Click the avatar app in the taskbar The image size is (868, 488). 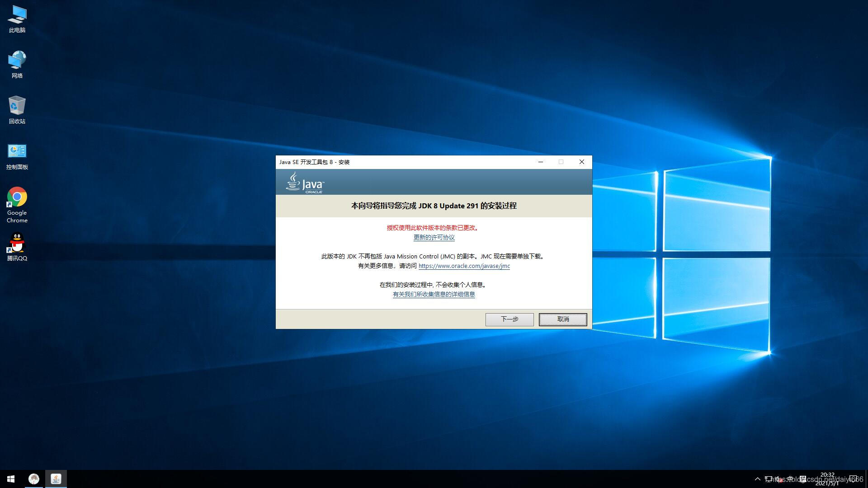pos(34,479)
